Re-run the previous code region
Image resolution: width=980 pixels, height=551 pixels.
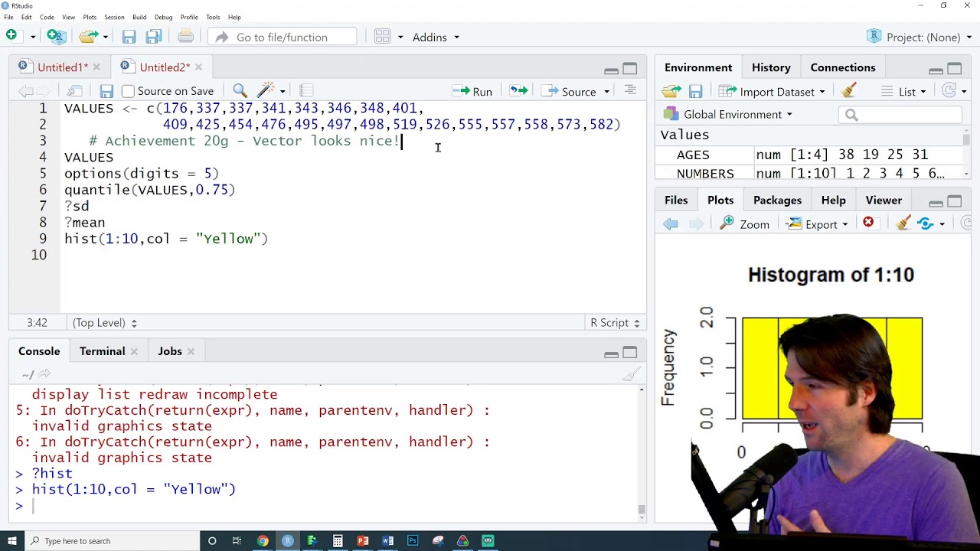(x=519, y=91)
